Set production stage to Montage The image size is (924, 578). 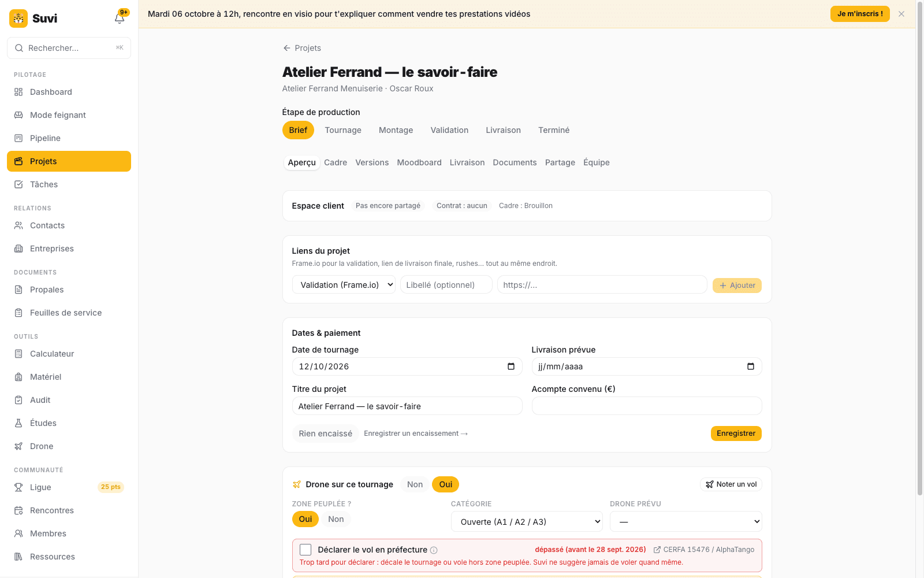[396, 130]
